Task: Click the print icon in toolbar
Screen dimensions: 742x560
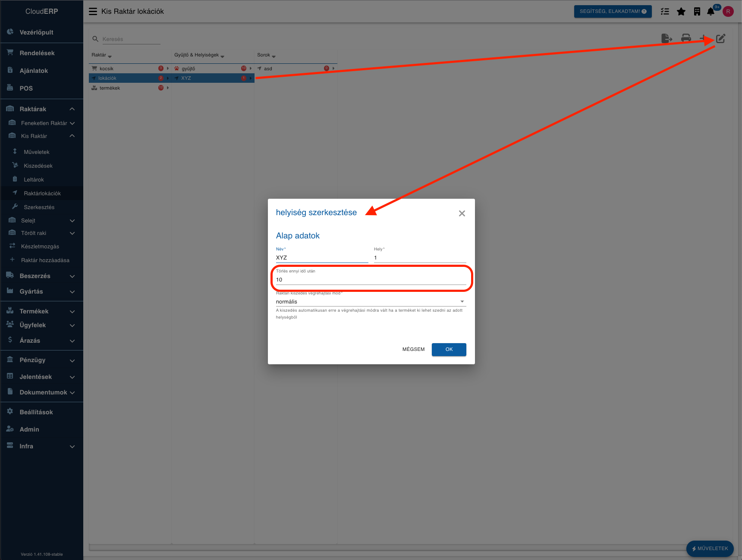Action: pyautogui.click(x=686, y=39)
